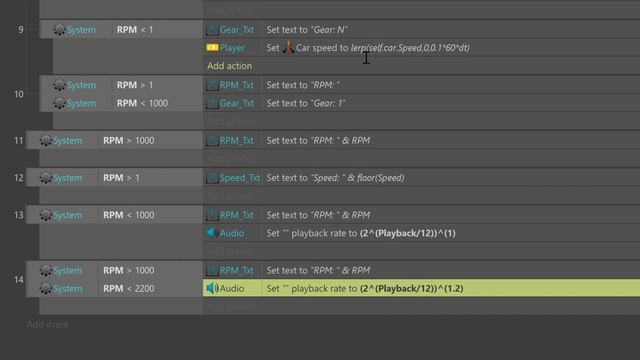This screenshot has width=640, height=360.
Task: Select System gear icon beside 'RPM < 2200' in event 14
Action: [46, 289]
